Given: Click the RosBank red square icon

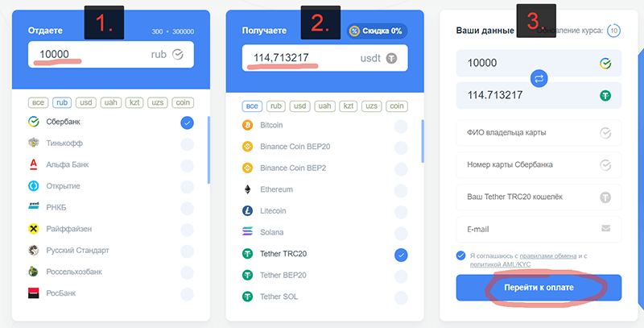Looking at the screenshot, I should point(33,293).
